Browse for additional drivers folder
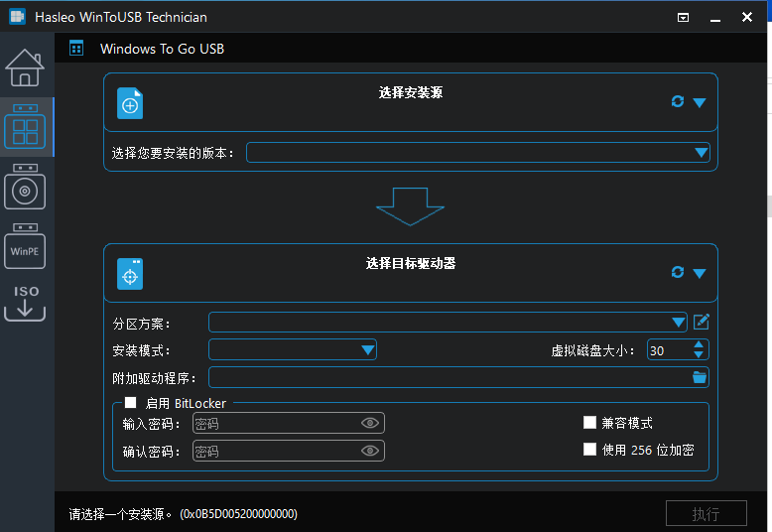Image resolution: width=772 pixels, height=532 pixels. [x=700, y=377]
